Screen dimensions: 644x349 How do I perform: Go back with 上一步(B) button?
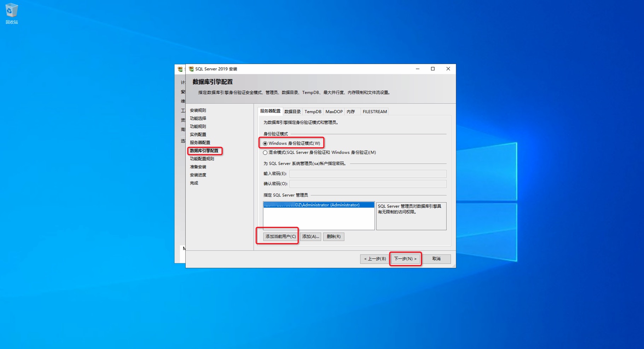coord(375,259)
